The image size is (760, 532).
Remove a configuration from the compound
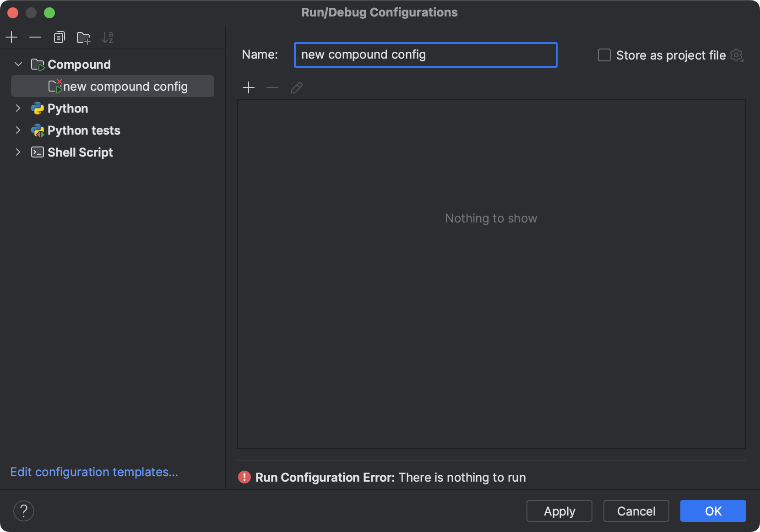(x=272, y=87)
